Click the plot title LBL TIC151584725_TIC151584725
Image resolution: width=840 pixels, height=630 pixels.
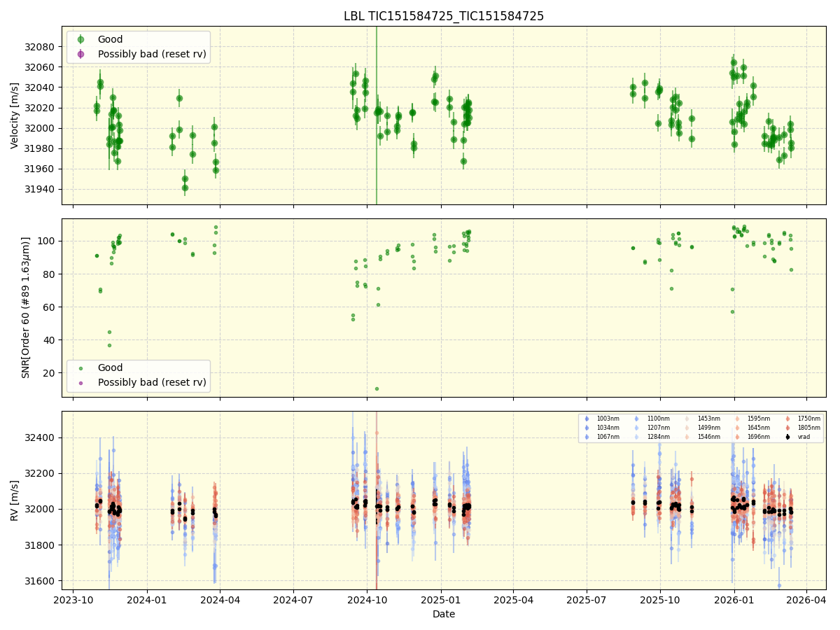click(x=444, y=16)
